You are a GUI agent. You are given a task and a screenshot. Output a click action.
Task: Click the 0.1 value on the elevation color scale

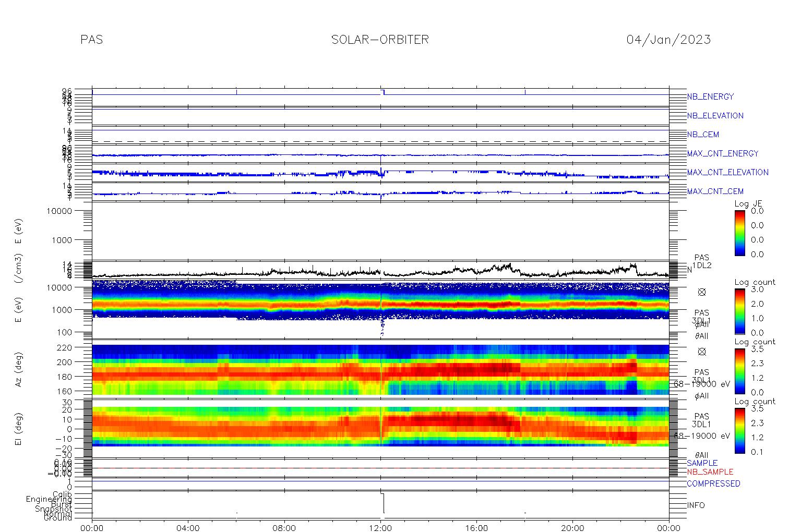pyautogui.click(x=757, y=452)
